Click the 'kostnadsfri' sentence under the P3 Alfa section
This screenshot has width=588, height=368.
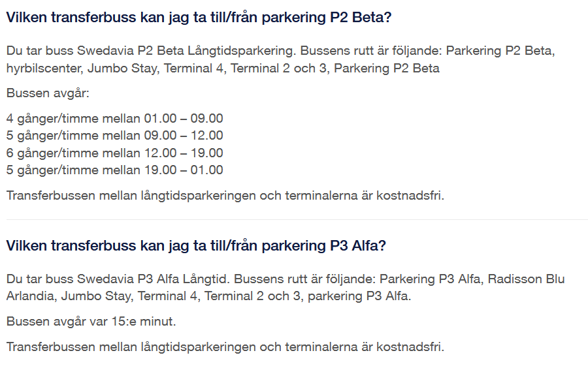(x=225, y=347)
